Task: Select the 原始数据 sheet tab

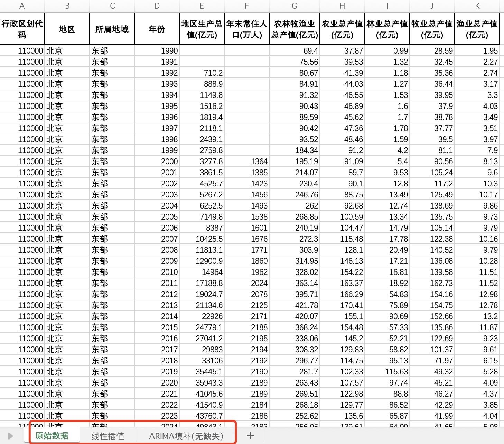Action: pos(52,436)
